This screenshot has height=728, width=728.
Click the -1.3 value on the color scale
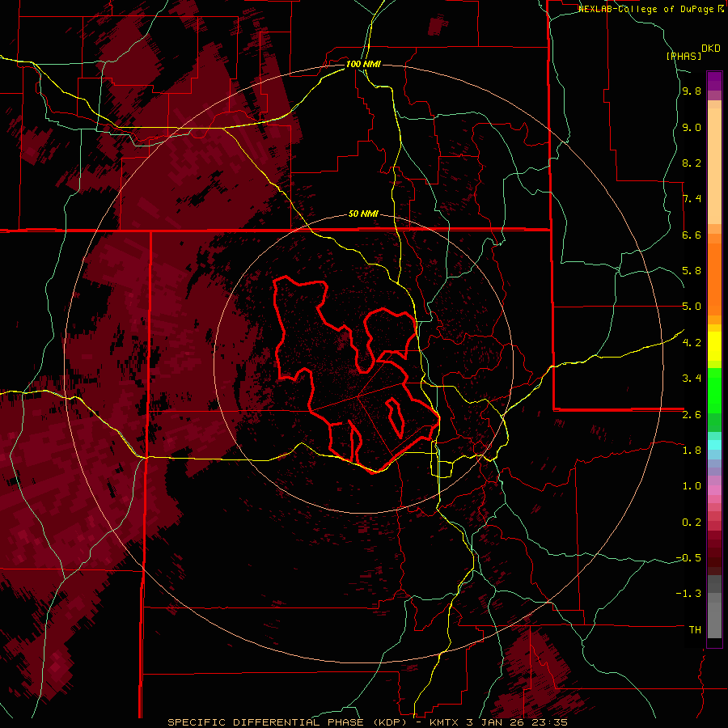pyautogui.click(x=688, y=594)
